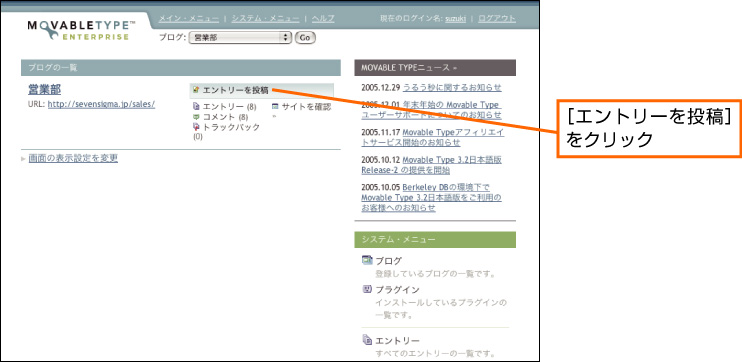742x362 pixels.
Task: Click the pencil icon beside エントリーを投稿
Action: (196, 90)
